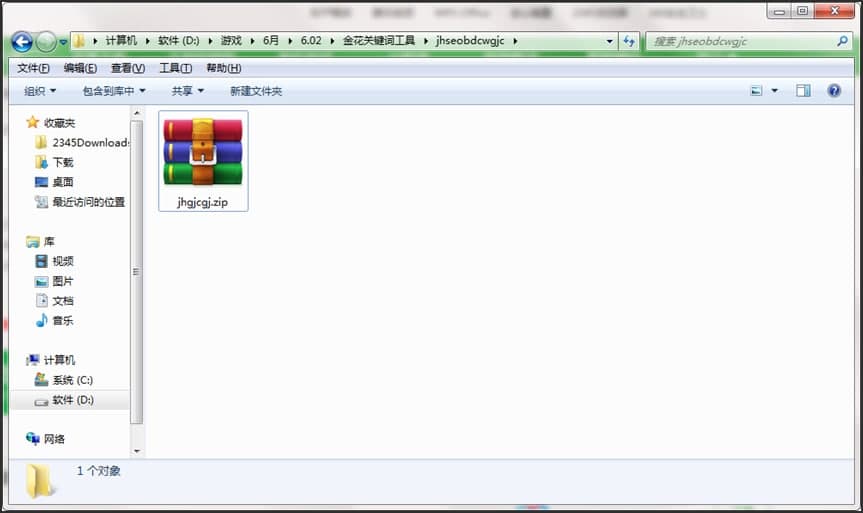Open the 组织 dropdown on the toolbar
The height and width of the screenshot is (513, 863).
[x=40, y=91]
